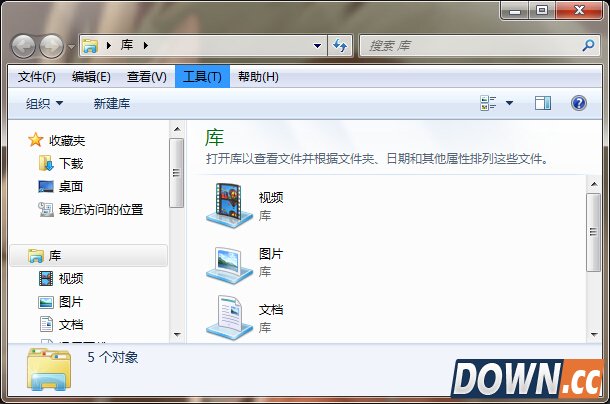The height and width of the screenshot is (404, 610).
Task: Click the magnifier search icon
Action: tap(588, 46)
